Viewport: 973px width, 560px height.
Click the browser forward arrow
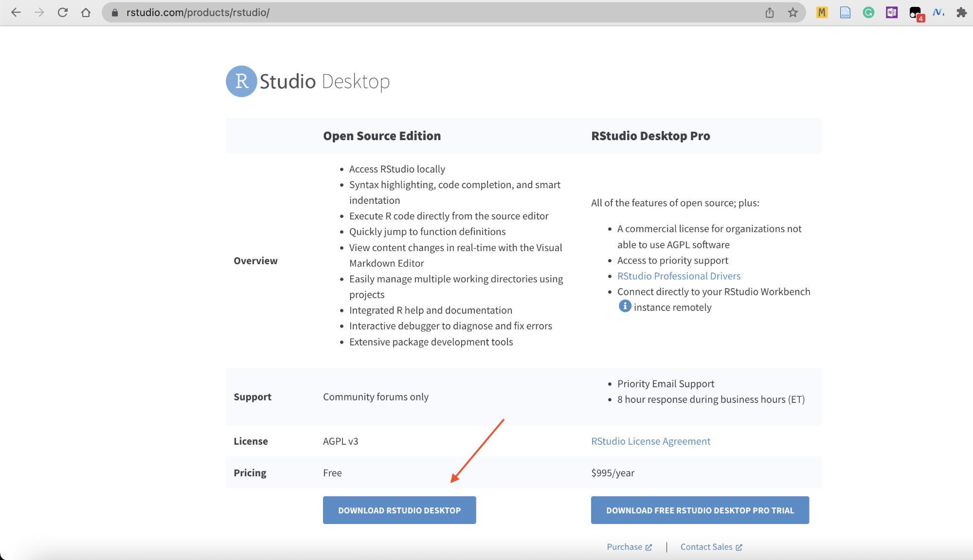pos(39,13)
